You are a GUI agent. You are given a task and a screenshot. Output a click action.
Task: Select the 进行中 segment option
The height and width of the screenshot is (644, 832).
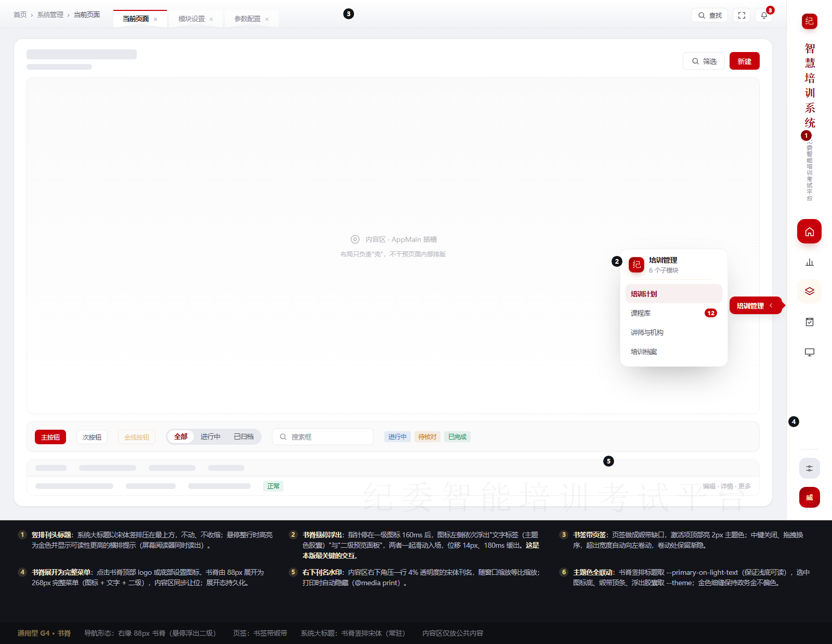211,436
